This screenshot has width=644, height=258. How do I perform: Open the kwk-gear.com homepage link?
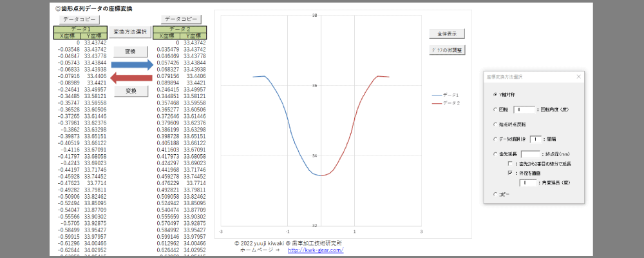tap(317, 250)
